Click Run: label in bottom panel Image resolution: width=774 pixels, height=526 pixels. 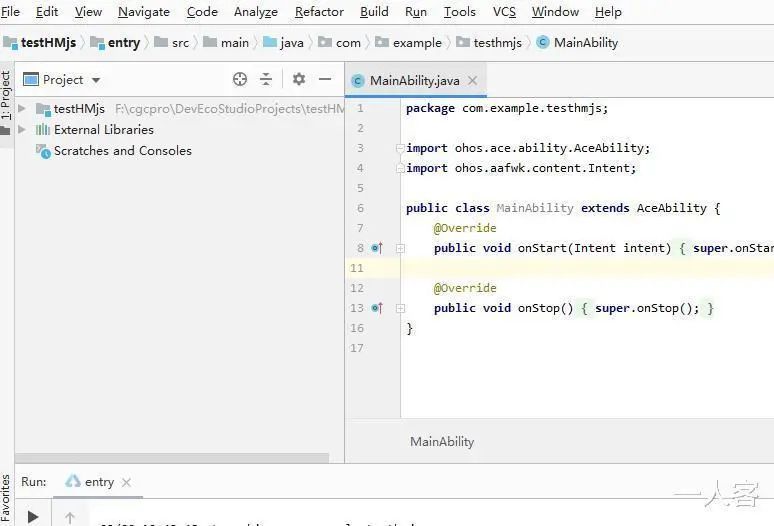click(x=34, y=482)
